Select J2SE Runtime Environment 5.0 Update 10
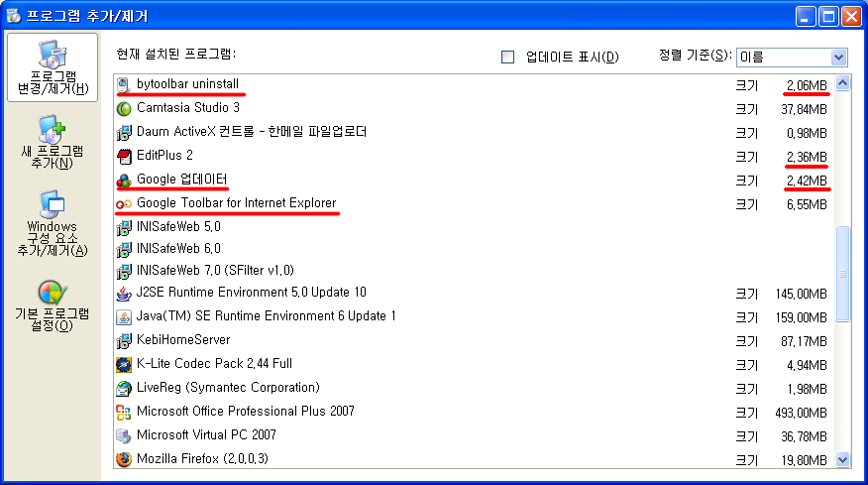Screen dimensions: 868x485 coord(252,293)
